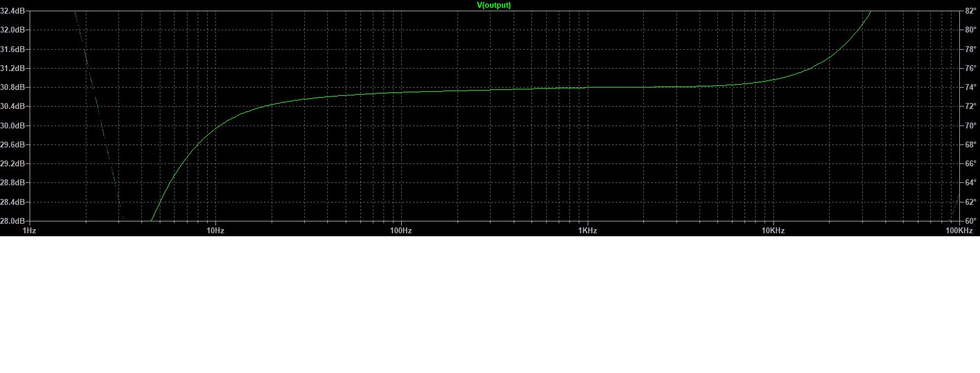Select the 74° phase axis label
Screen dimensions: 980x373
[971, 87]
